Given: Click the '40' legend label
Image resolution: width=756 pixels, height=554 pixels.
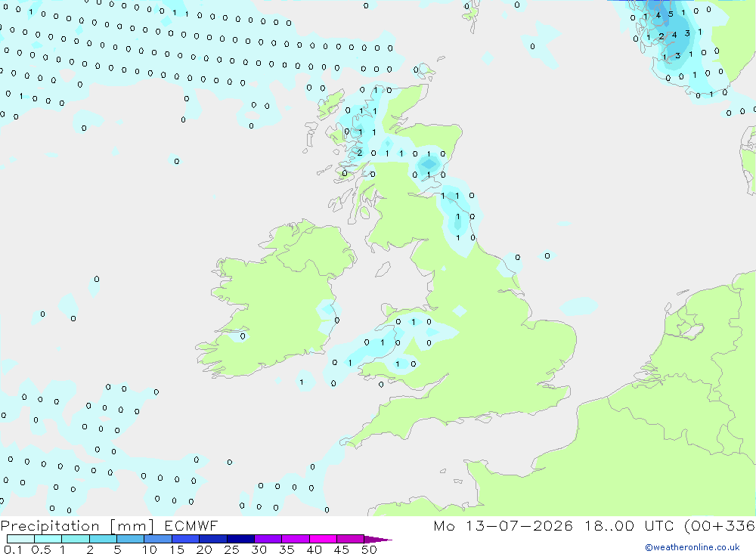Looking at the screenshot, I should pyautogui.click(x=314, y=549).
